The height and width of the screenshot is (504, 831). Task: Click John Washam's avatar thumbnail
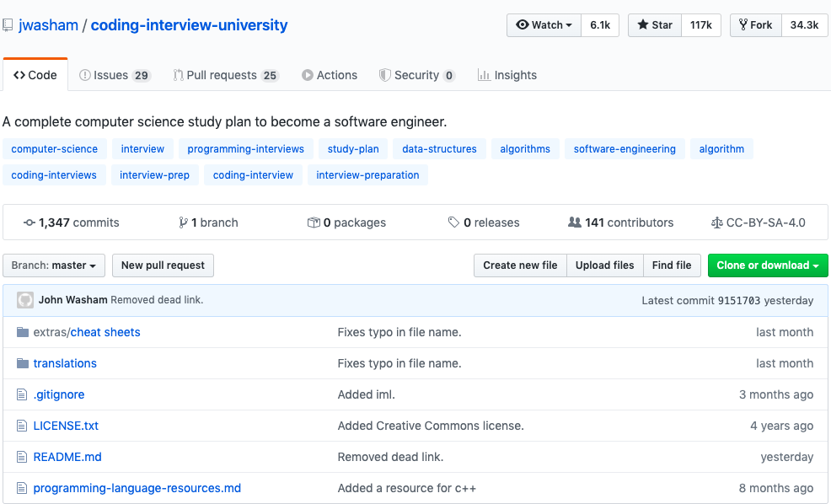pyautogui.click(x=25, y=300)
